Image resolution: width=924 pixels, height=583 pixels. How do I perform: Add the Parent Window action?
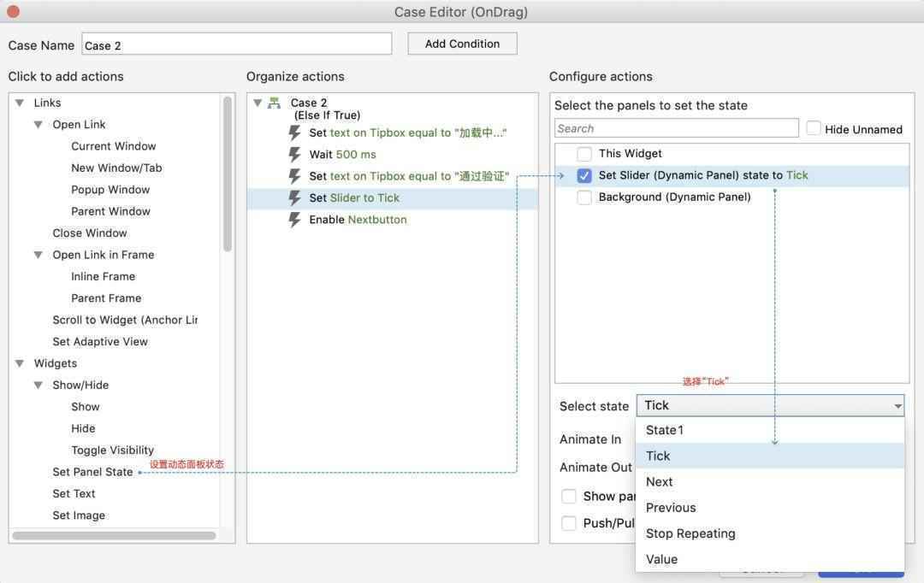point(110,211)
